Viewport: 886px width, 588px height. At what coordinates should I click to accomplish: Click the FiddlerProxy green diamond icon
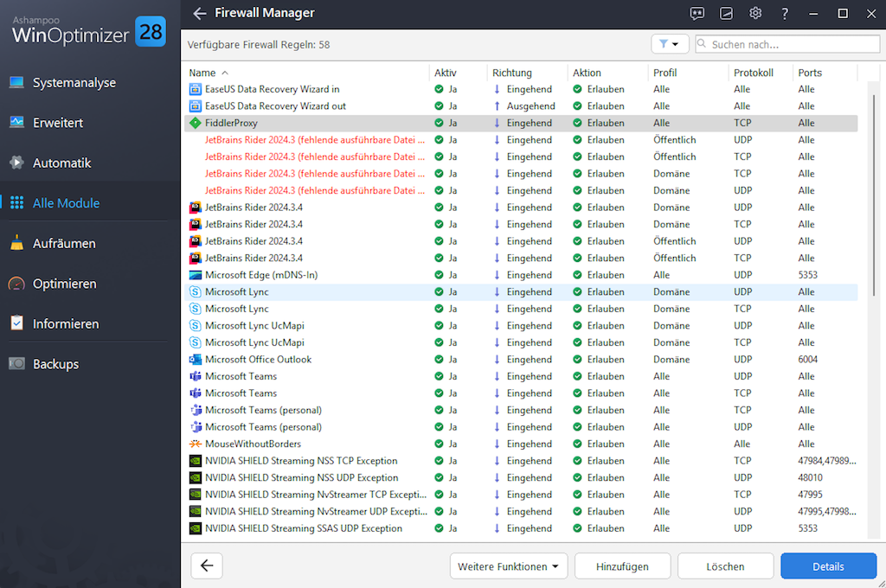[195, 123]
